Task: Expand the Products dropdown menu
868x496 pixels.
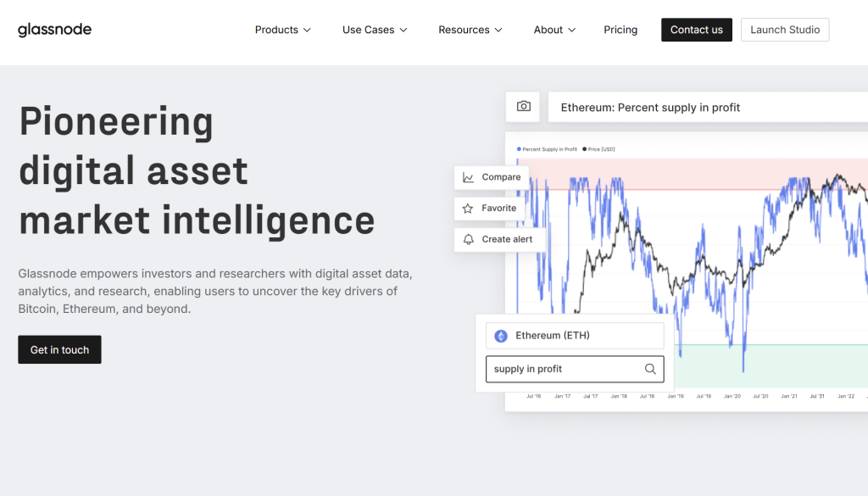Action: coord(282,30)
